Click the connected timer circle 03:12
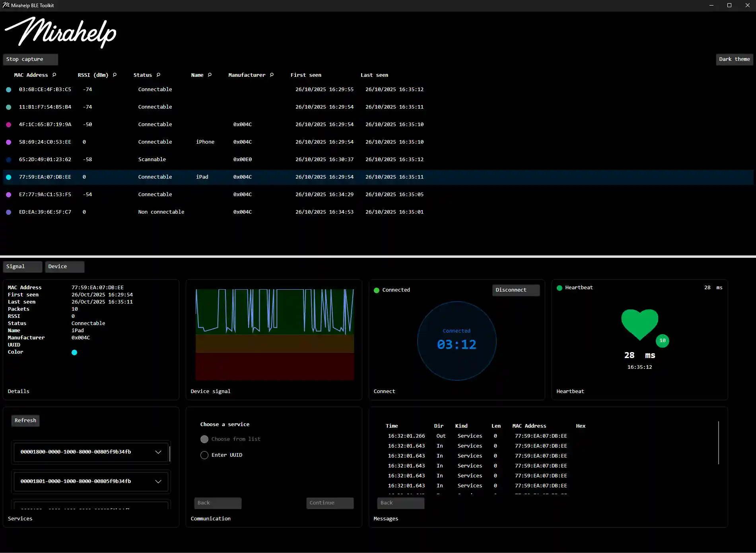 click(457, 341)
